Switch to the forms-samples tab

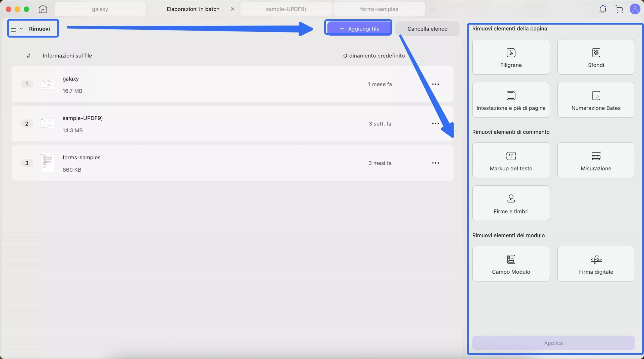(x=379, y=9)
